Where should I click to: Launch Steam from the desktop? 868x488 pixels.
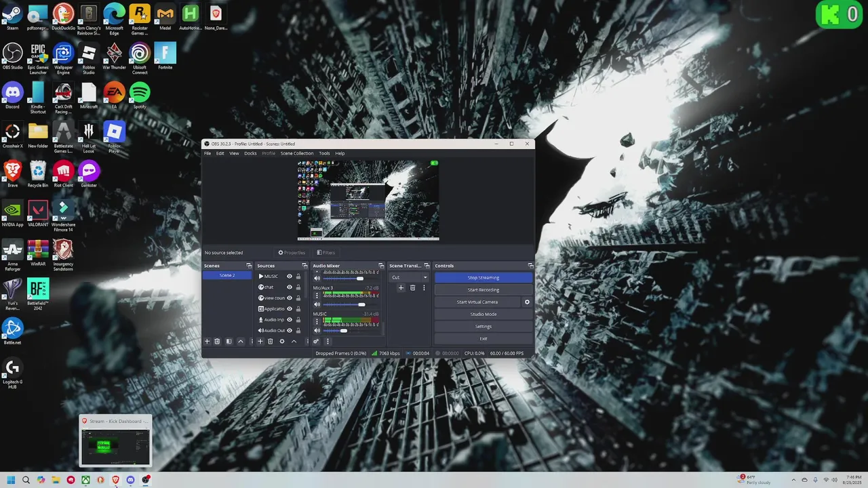point(12,18)
